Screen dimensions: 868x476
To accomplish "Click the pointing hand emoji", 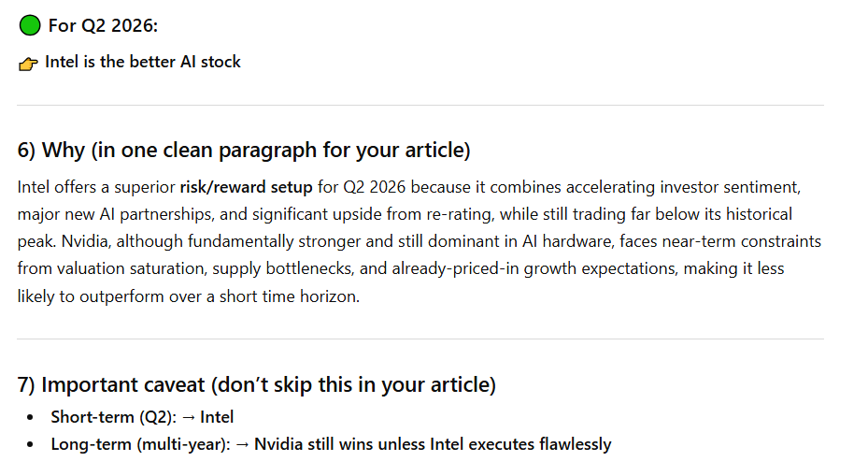I will 29,64.
